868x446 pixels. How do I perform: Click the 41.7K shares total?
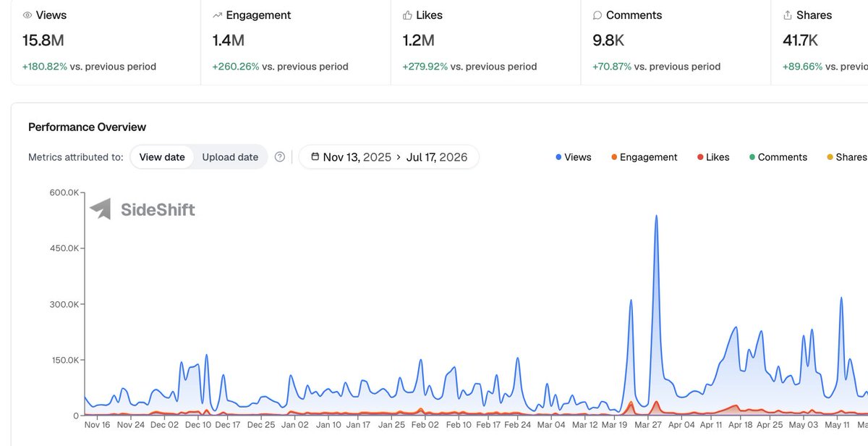(x=801, y=41)
